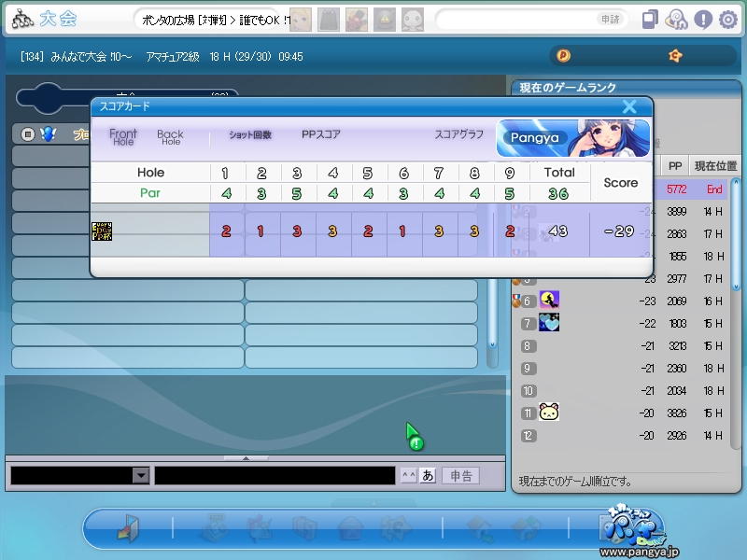Click the PP column header in ranking
The height and width of the screenshot is (560, 747).
pyautogui.click(x=675, y=166)
